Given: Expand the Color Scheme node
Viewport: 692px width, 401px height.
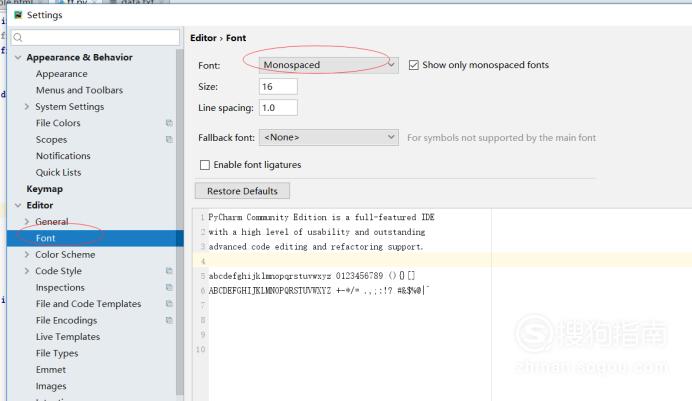Looking at the screenshot, I should coord(27,255).
